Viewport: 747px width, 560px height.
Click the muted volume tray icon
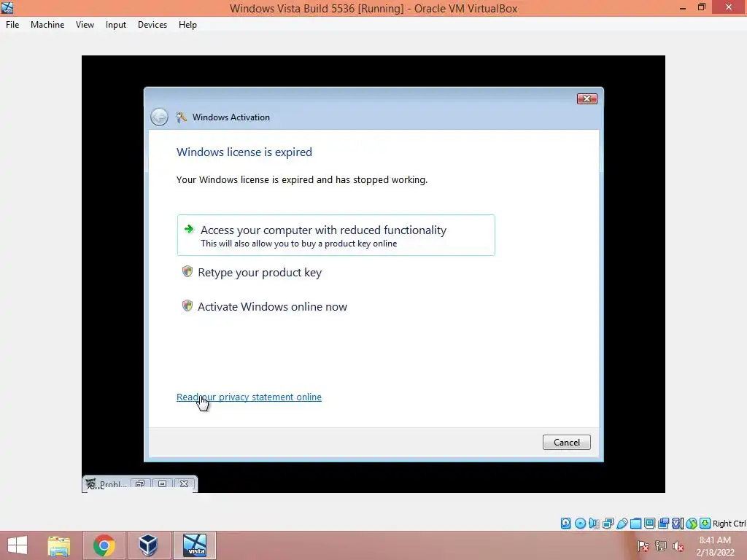[678, 546]
